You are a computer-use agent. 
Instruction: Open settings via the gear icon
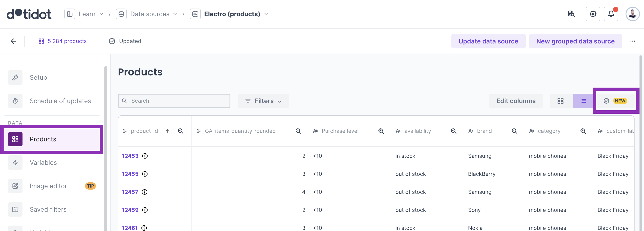point(593,14)
